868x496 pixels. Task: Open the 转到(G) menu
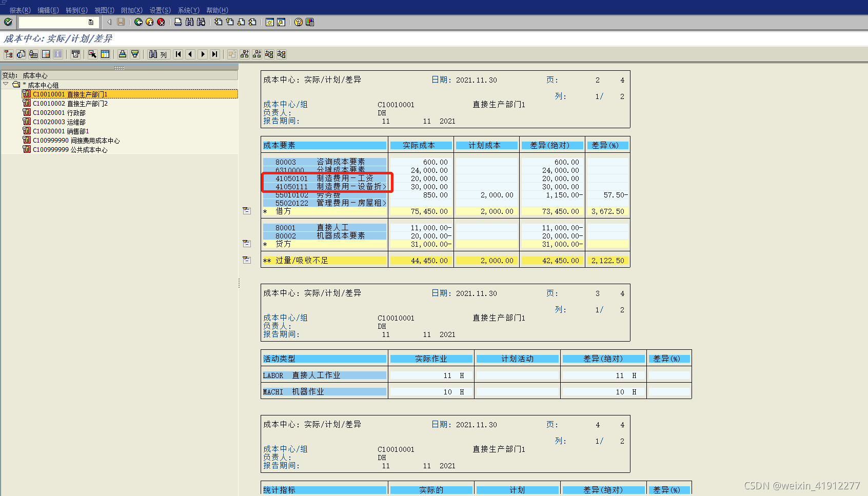[76, 10]
